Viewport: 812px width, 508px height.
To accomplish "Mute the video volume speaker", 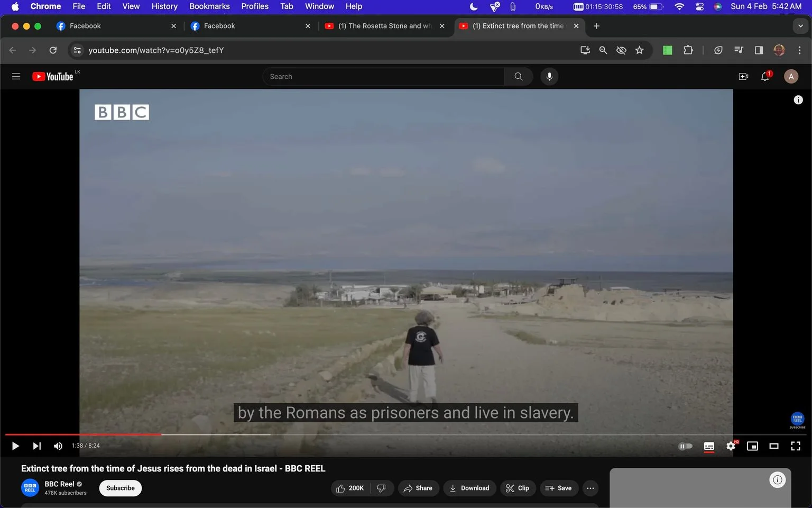I will tap(58, 446).
